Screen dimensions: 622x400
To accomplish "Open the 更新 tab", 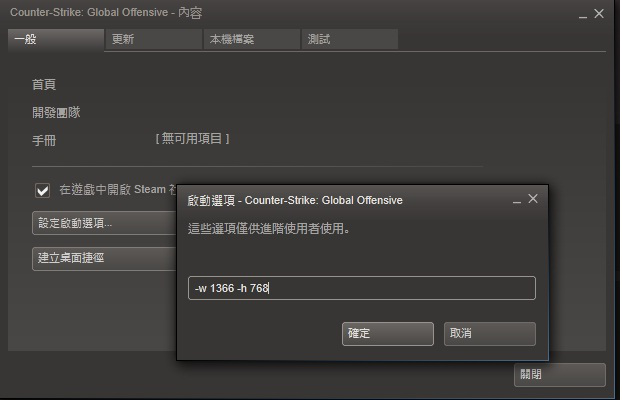I will 154,39.
